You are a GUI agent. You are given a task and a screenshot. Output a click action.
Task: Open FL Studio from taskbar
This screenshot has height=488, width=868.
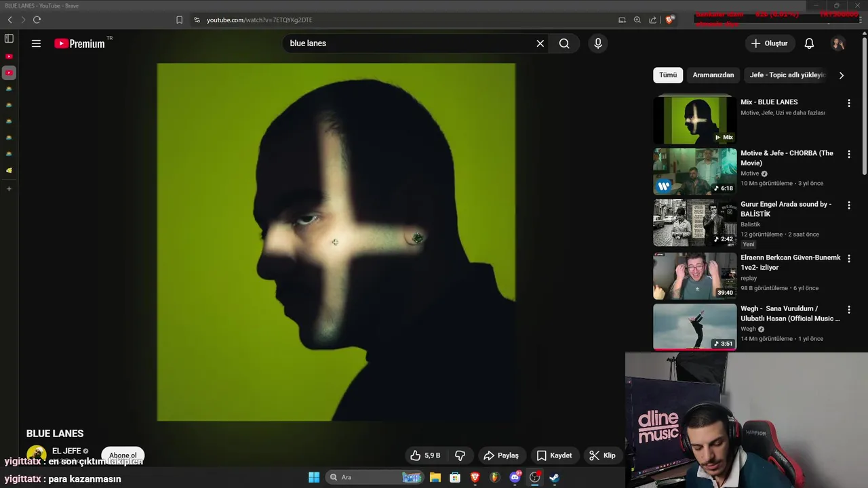point(494,477)
